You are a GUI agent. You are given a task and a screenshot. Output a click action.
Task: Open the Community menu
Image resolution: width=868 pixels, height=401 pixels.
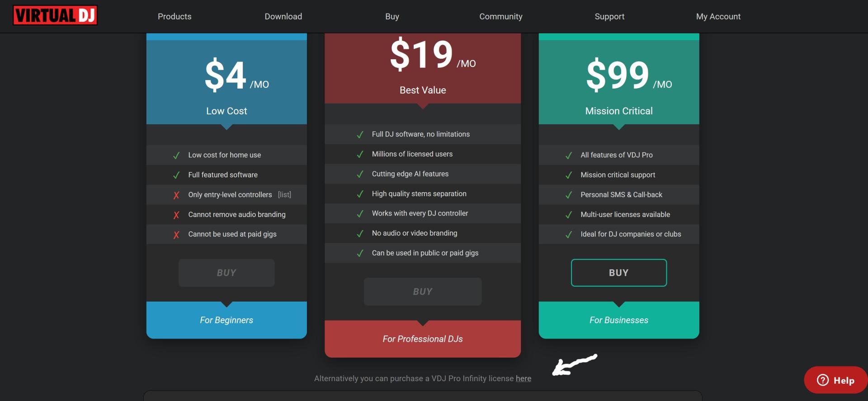tap(501, 17)
